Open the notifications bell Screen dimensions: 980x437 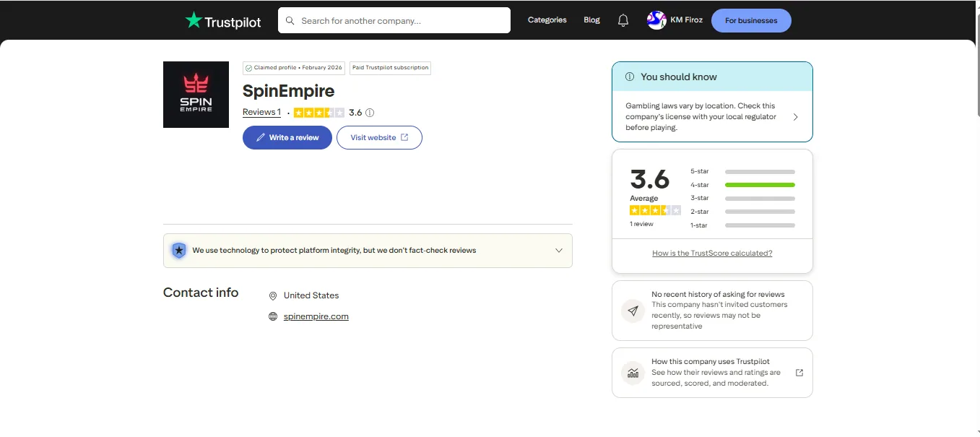(623, 21)
